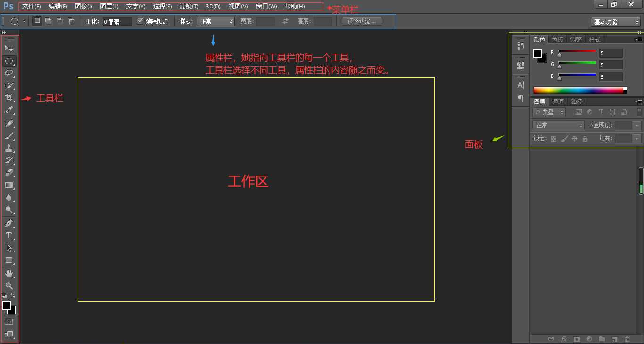Select the Path Selection tool
The height and width of the screenshot is (344, 644).
[x=9, y=247]
